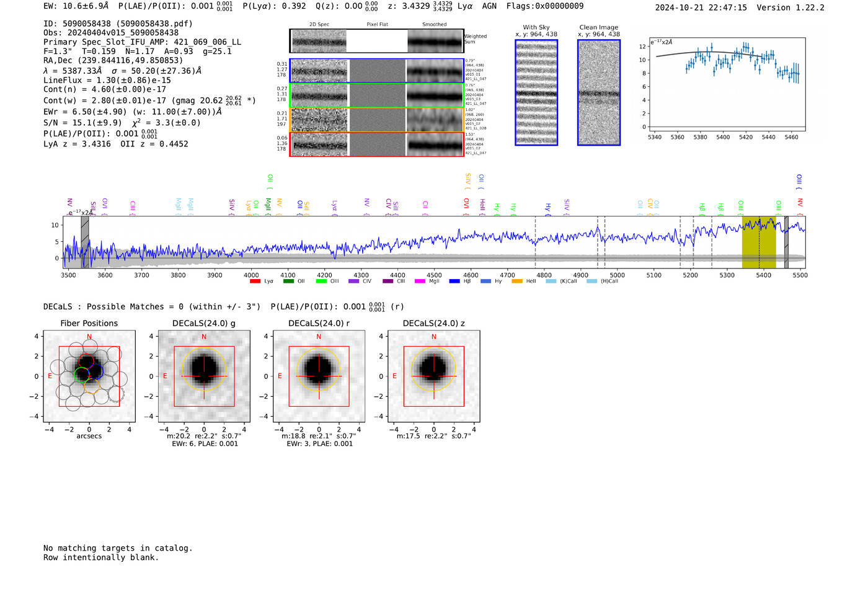This screenshot has width=868, height=591.
Task: Open the DECaLS(24.0) r image
Action: coord(319,376)
